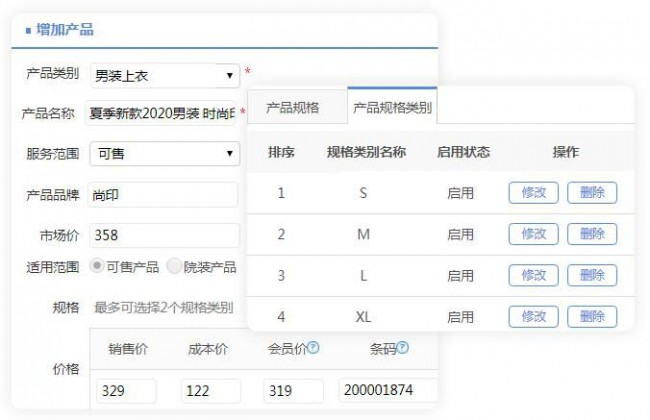Remove the L spec with 删除
Viewport: 650px width, 420px height.
pyautogui.click(x=592, y=275)
